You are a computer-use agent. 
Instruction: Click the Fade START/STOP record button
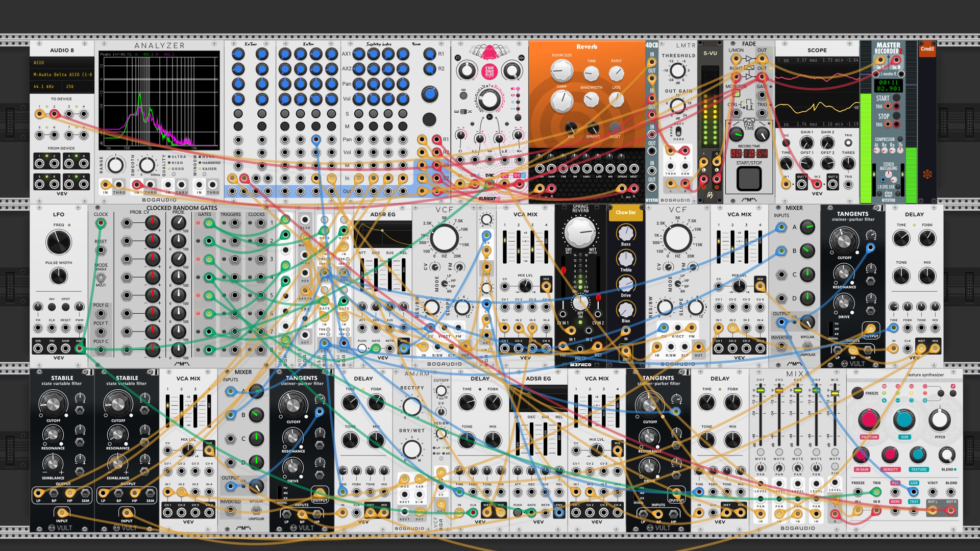pos(749,179)
